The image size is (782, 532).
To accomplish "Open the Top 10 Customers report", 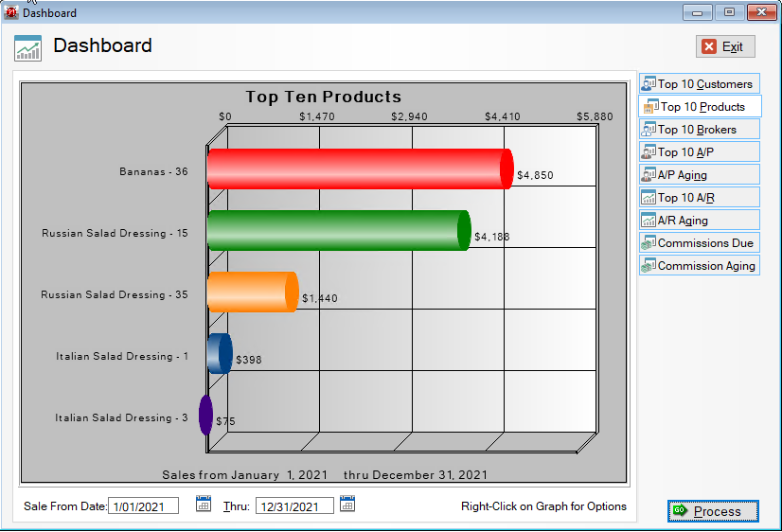I will tap(700, 83).
